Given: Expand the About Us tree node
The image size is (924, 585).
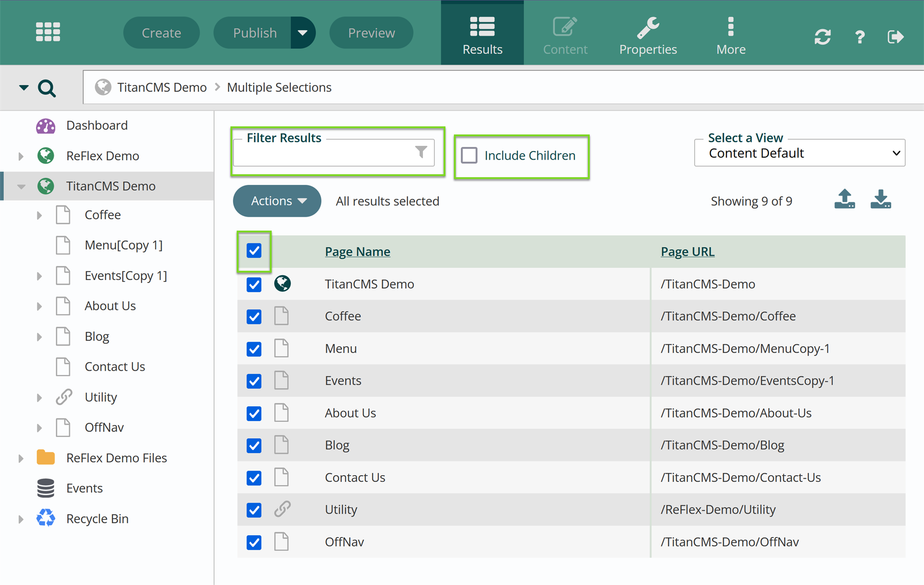Looking at the screenshot, I should (x=40, y=306).
